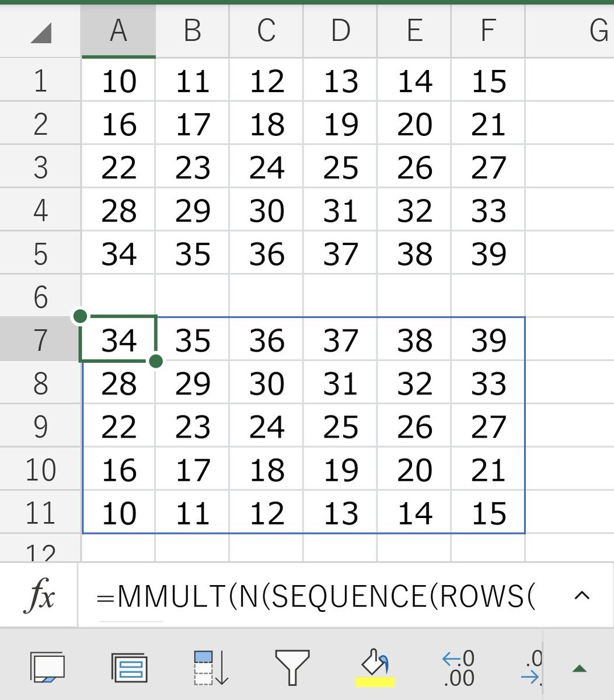Tap the yellow fill color swatch bar
The width and height of the screenshot is (614, 700).
[x=375, y=681]
